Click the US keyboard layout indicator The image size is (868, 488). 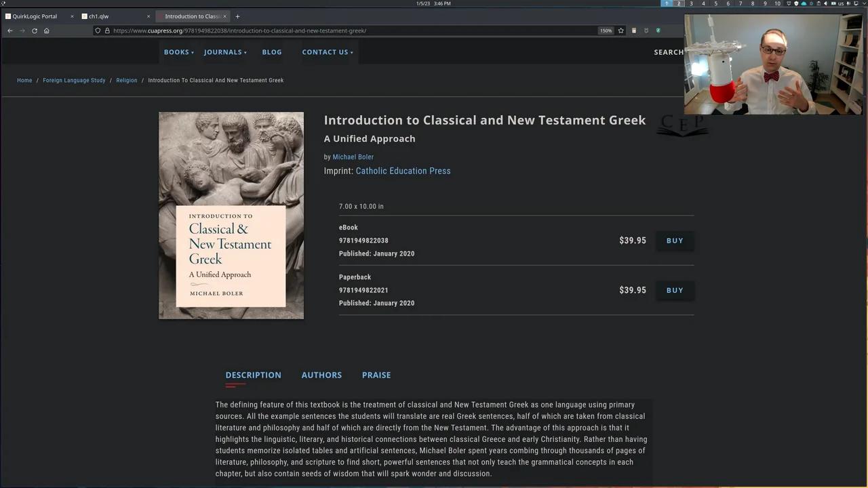click(x=841, y=3)
